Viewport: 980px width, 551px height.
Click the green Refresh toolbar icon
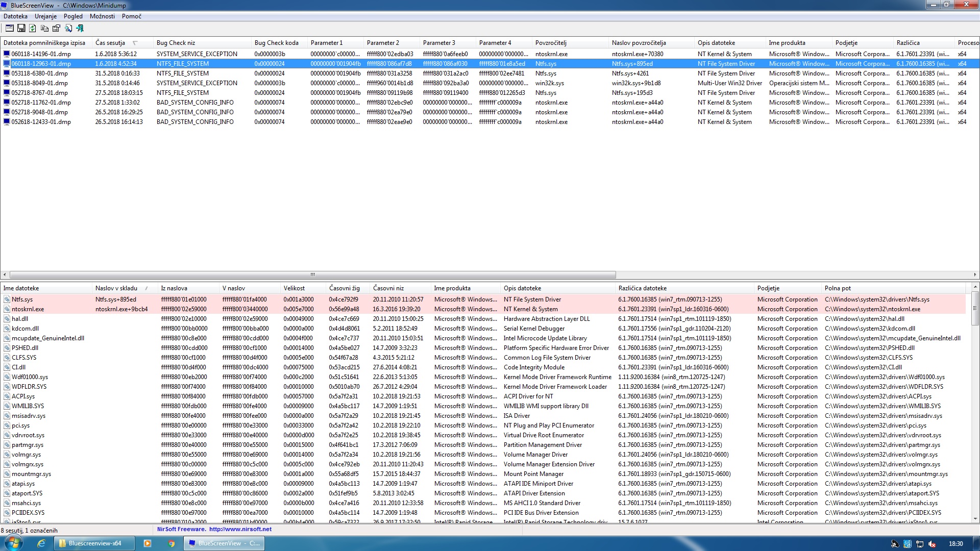(33, 29)
